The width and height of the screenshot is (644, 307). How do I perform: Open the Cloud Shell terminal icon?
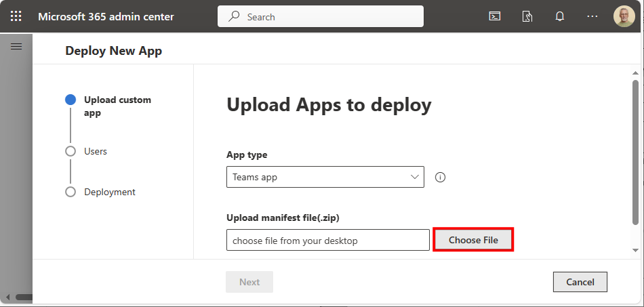click(x=494, y=16)
